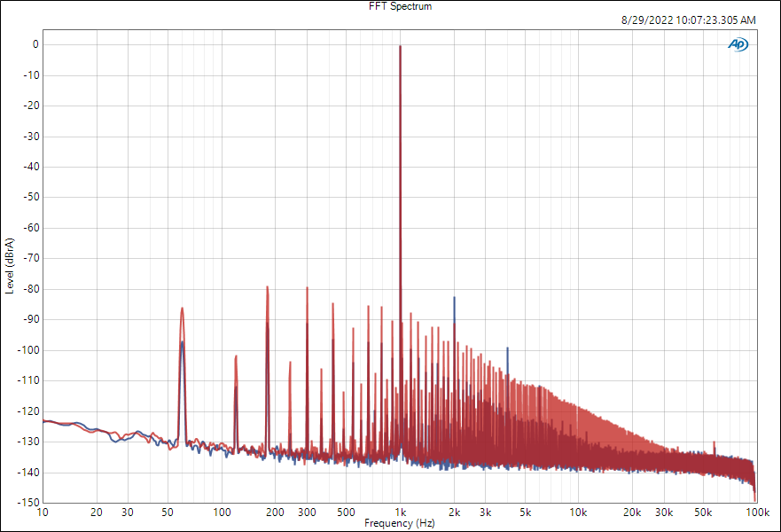Click the 200 tick label on frequency axis

tap(275, 512)
